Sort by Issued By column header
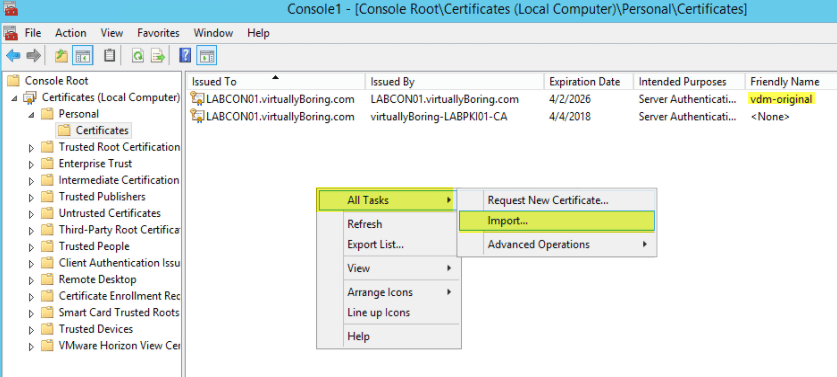The image size is (837, 377). click(x=455, y=82)
